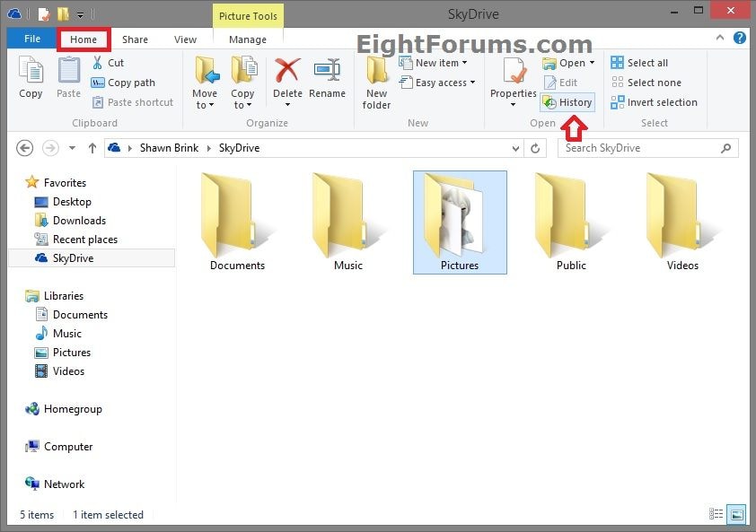Select SkyDrive in navigation pane
756x532 pixels.
[x=92, y=257]
